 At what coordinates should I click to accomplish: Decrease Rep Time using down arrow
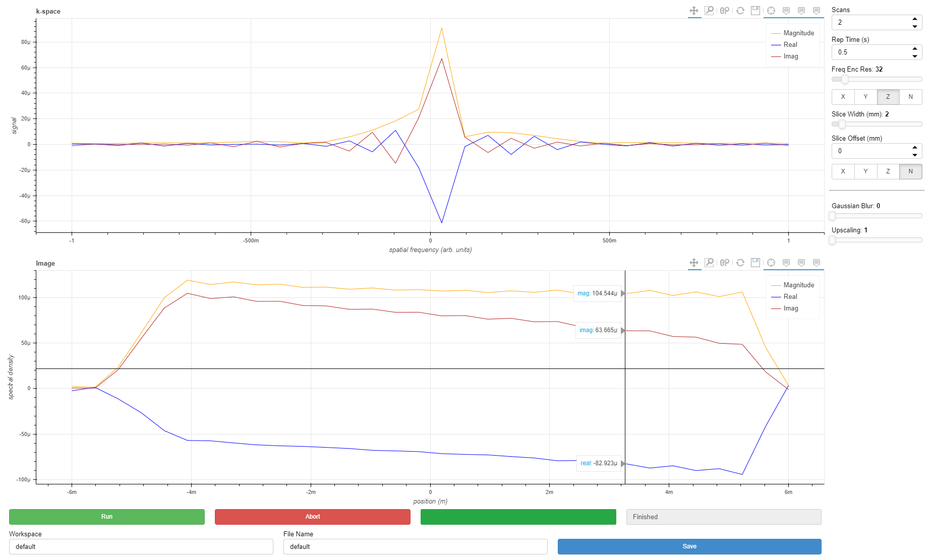point(915,56)
